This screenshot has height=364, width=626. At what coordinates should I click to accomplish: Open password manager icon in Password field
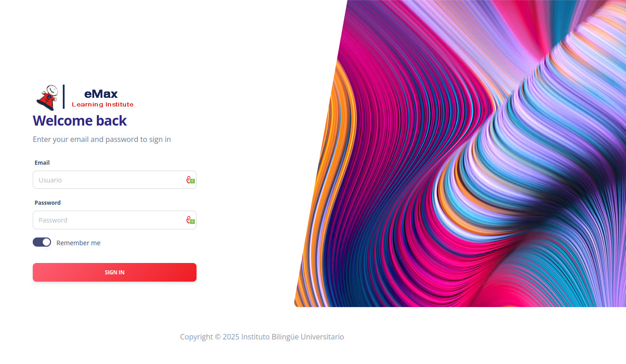pyautogui.click(x=191, y=220)
